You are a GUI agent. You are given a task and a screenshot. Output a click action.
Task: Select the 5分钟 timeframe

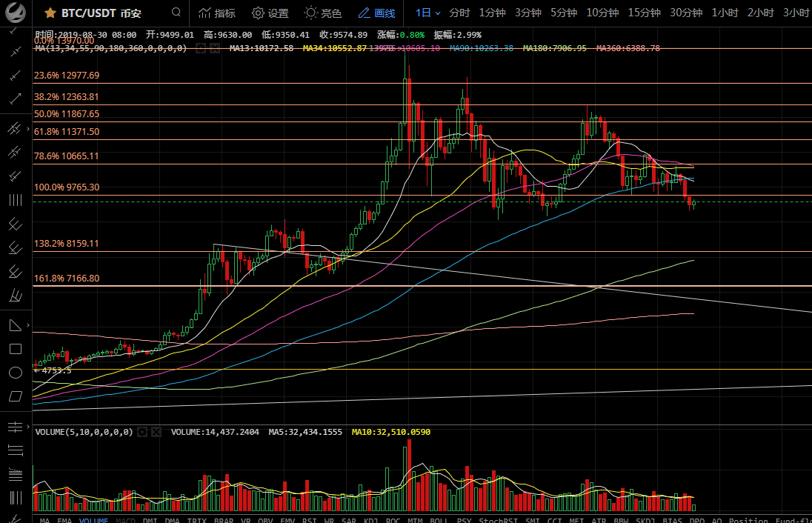pos(563,13)
